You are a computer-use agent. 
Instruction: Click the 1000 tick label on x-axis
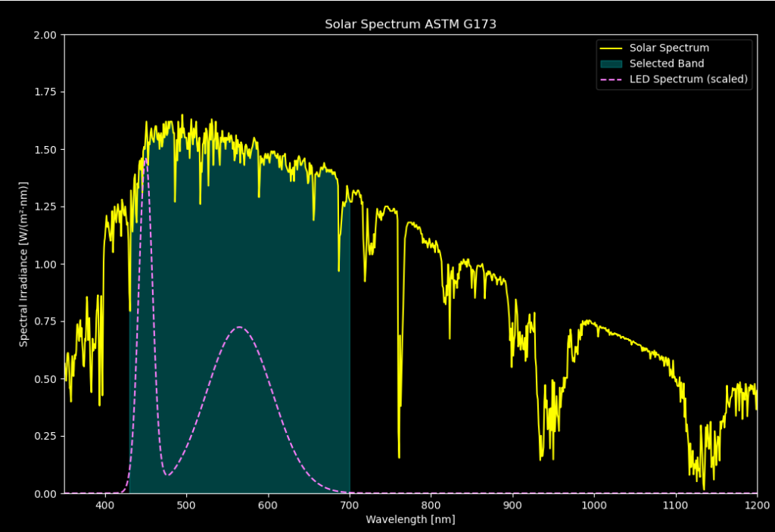click(x=594, y=506)
